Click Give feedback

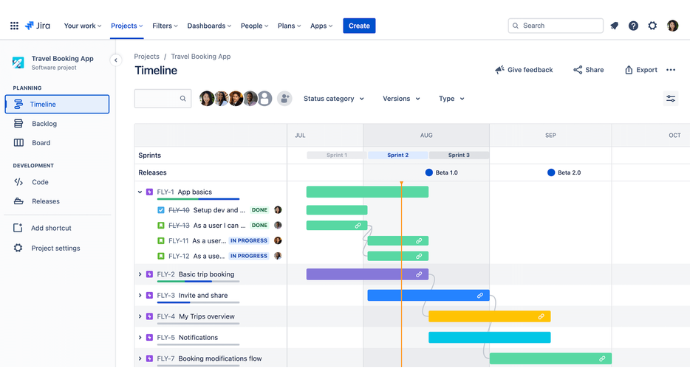[x=524, y=69]
